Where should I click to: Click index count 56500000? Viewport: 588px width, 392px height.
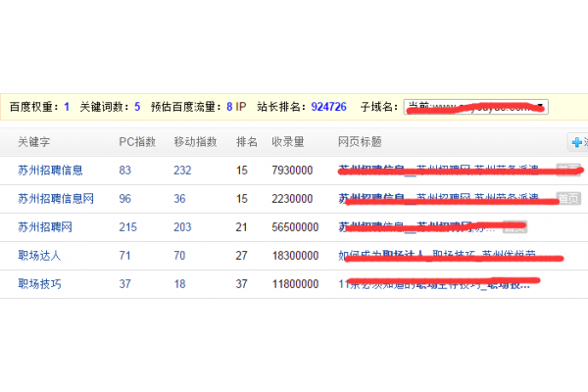click(295, 227)
